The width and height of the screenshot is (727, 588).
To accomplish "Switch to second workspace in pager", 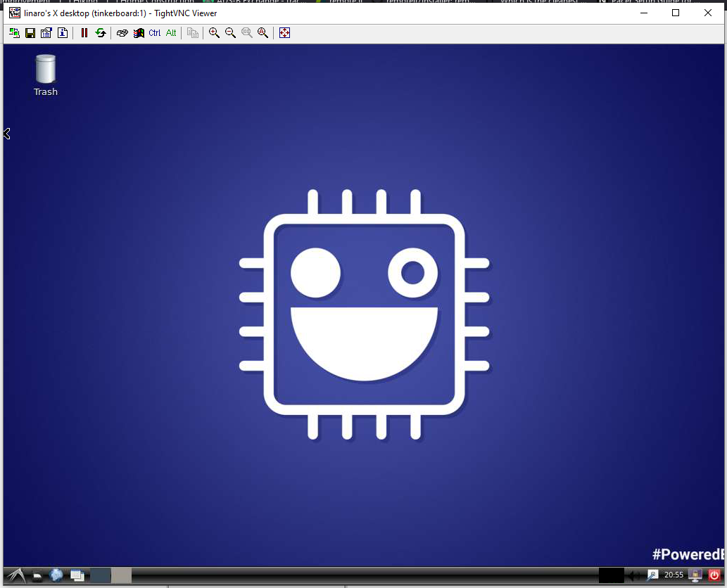I will click(x=122, y=575).
